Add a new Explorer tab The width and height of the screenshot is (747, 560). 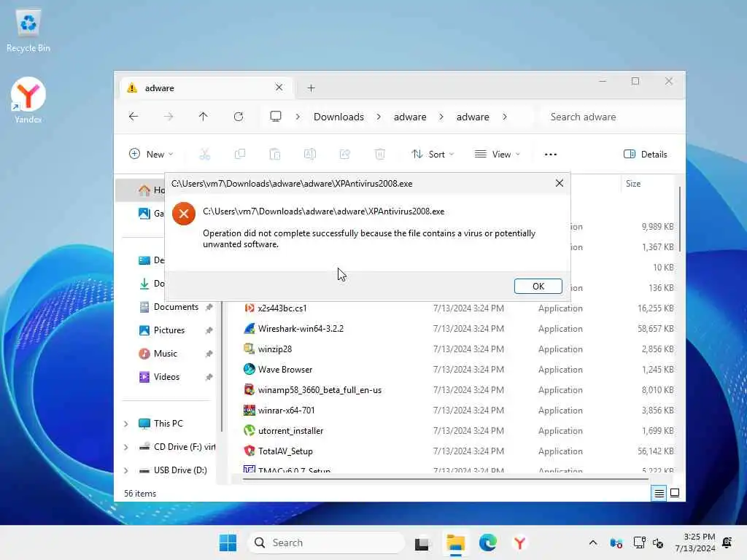[311, 87]
